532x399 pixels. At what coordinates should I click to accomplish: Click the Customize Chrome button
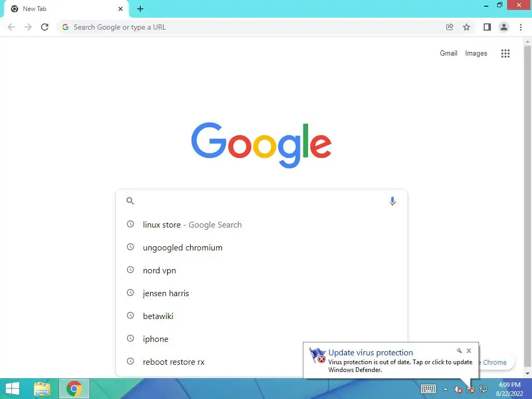pyautogui.click(x=496, y=362)
